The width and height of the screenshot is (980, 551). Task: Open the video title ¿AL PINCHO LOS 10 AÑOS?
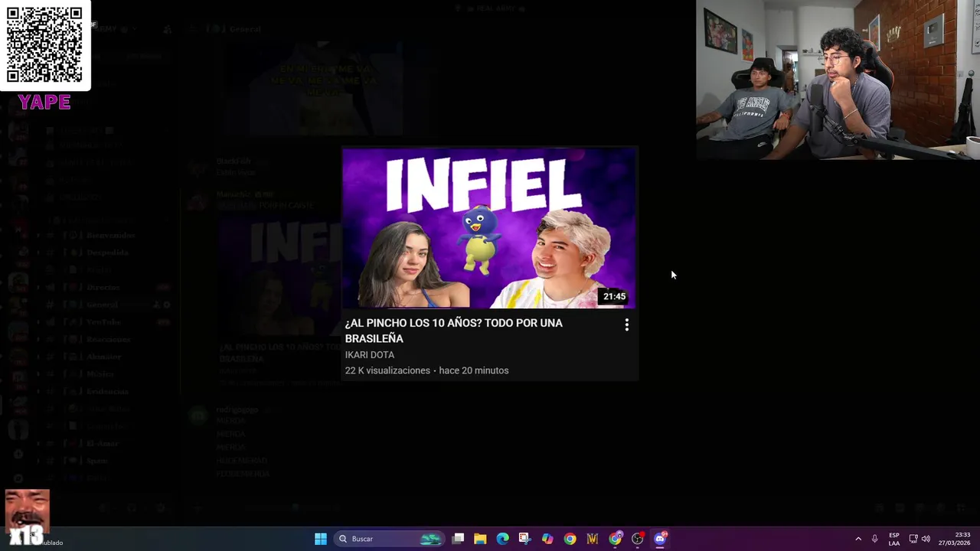point(453,331)
